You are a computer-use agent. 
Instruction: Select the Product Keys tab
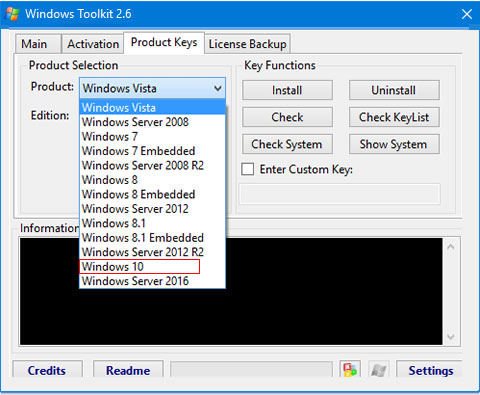164,42
